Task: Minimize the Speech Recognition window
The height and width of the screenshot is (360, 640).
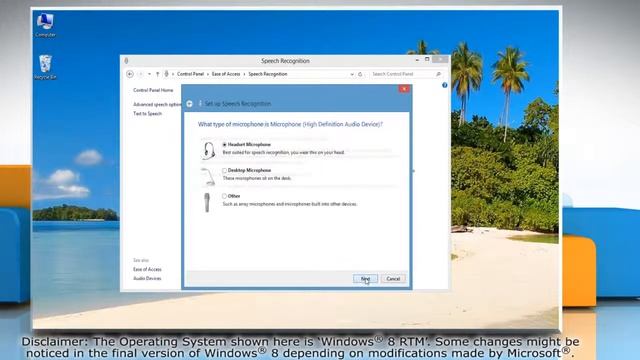Action: [x=417, y=60]
